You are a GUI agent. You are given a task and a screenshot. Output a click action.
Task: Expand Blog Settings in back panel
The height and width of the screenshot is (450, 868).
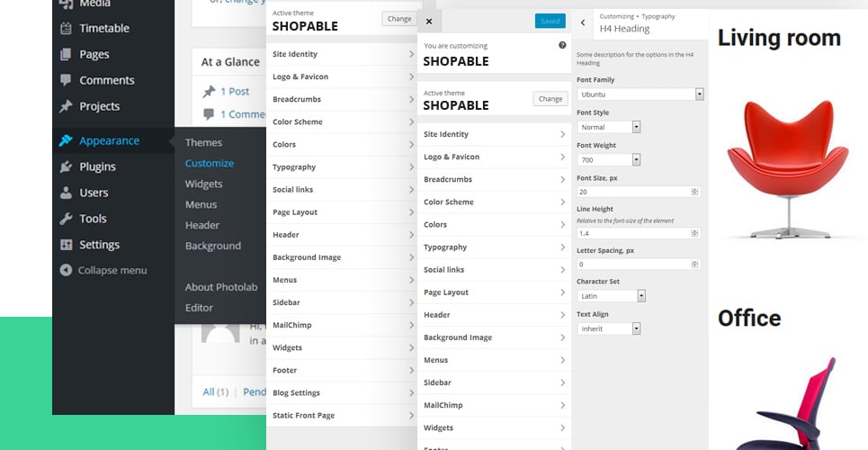342,392
